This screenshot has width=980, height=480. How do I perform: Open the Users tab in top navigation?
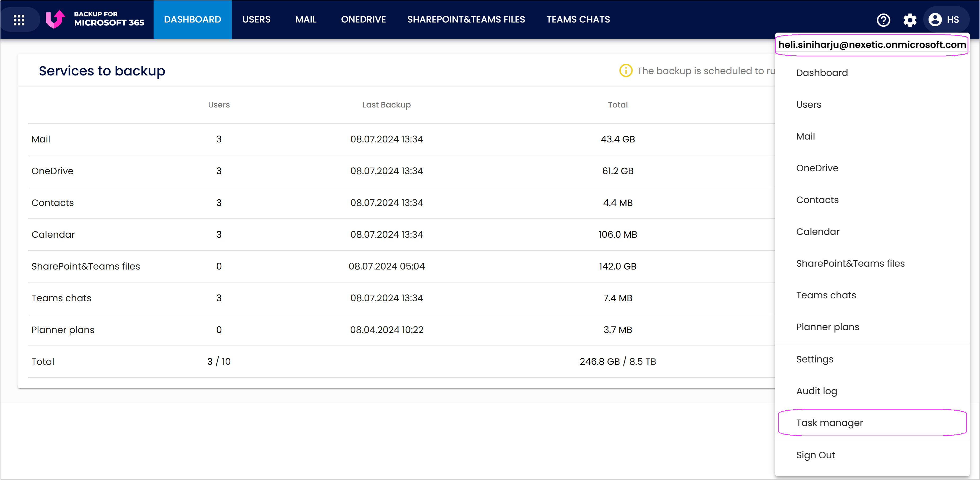[256, 19]
